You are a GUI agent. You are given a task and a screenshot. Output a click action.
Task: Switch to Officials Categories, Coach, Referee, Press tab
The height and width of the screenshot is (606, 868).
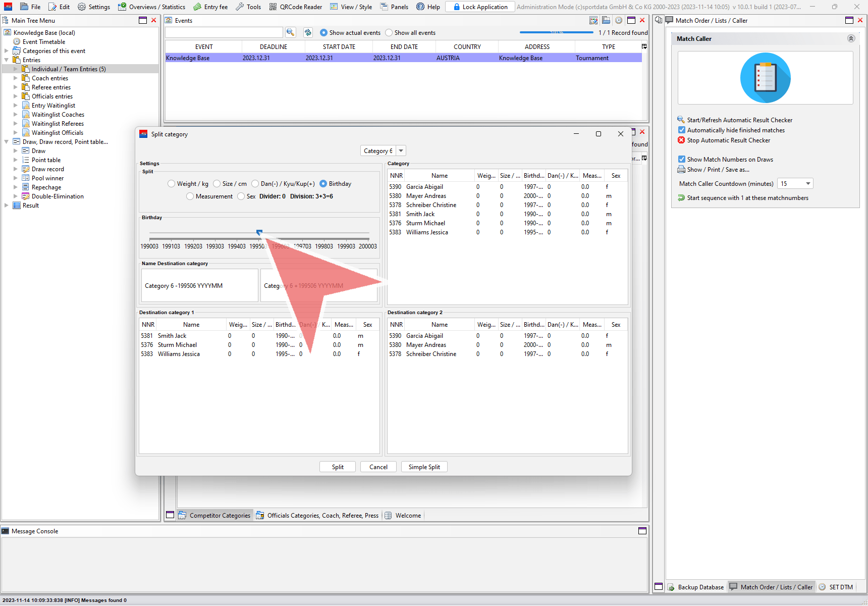tap(317, 516)
